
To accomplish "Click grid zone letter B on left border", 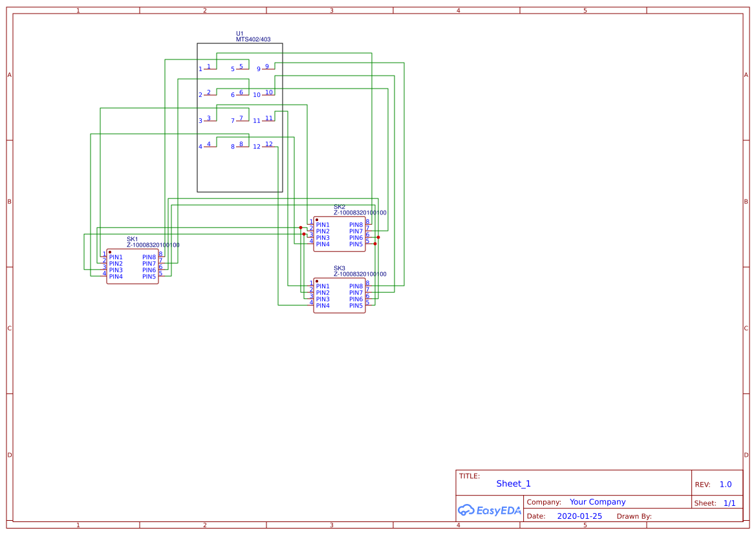I will pyautogui.click(x=8, y=201).
